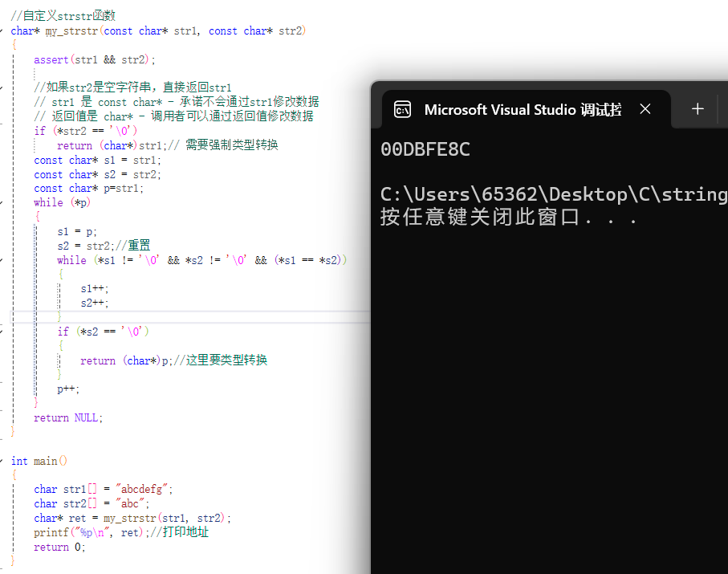Click the return NULL statement
Screen dimensions: 728x574
point(67,417)
